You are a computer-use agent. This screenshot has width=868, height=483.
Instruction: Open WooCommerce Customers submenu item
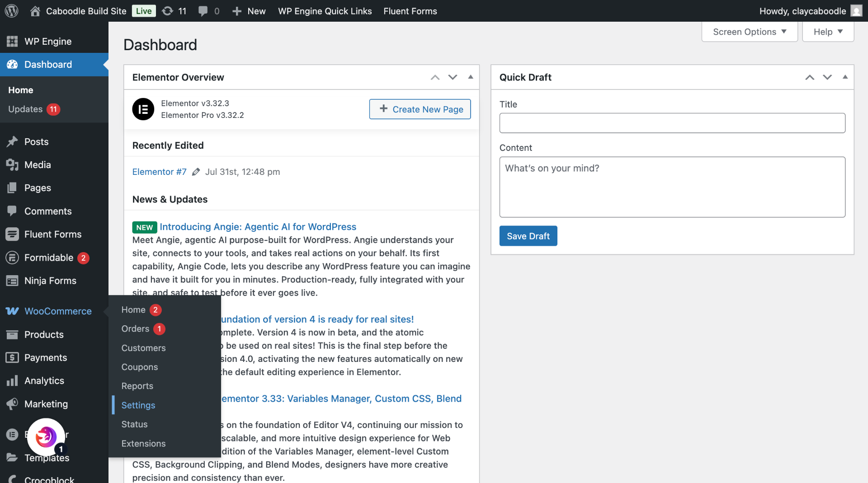(143, 348)
